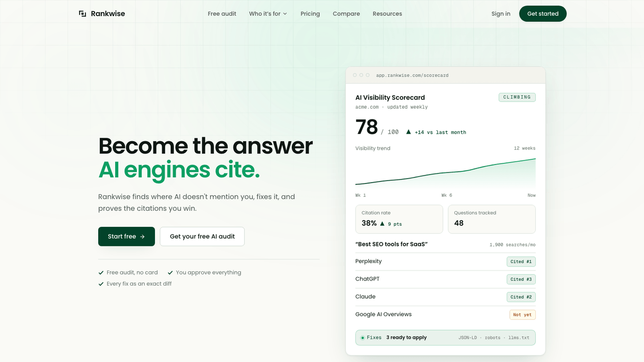644x362 pixels.
Task: Click the Cited #2 badge
Action: [x=521, y=297]
